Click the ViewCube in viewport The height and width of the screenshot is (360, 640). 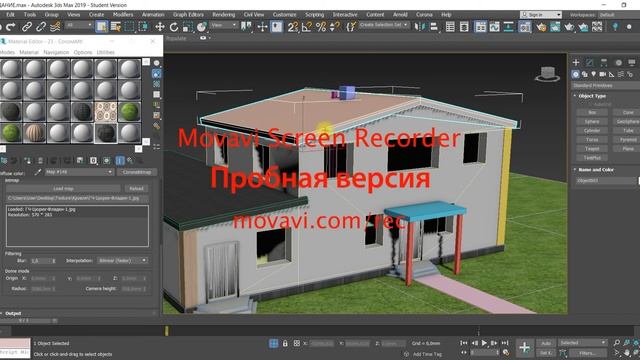pos(547,74)
